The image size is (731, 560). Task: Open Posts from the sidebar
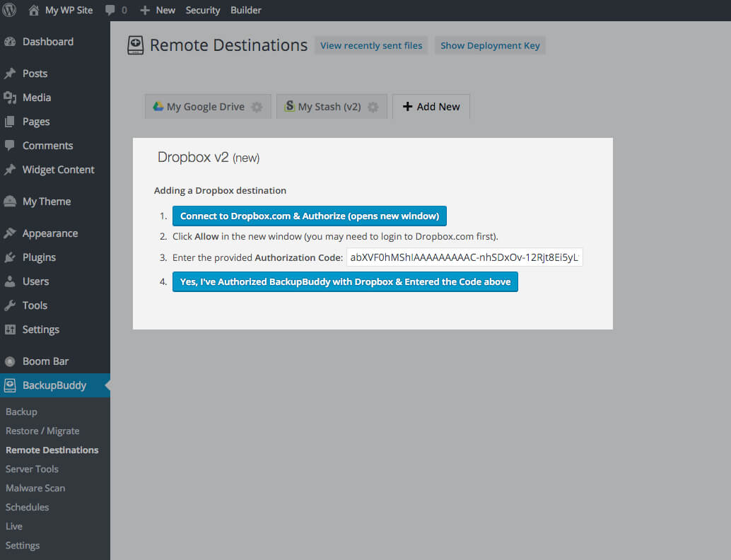click(35, 74)
